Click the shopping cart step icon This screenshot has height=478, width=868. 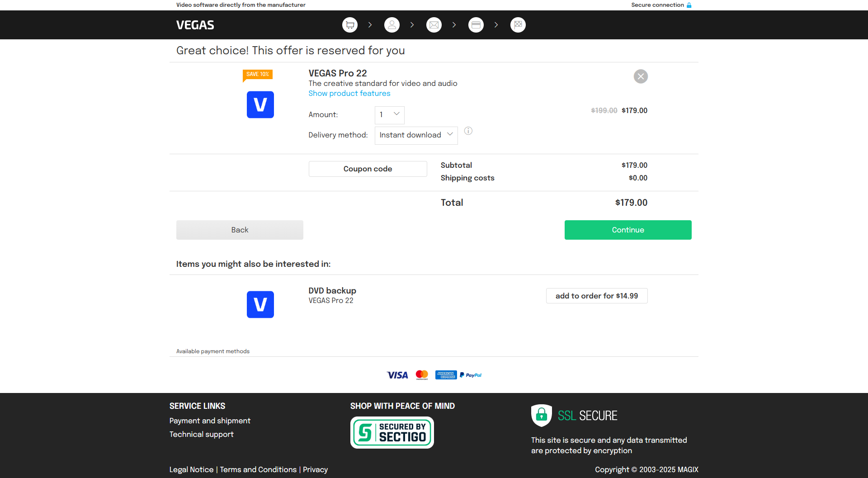349,25
